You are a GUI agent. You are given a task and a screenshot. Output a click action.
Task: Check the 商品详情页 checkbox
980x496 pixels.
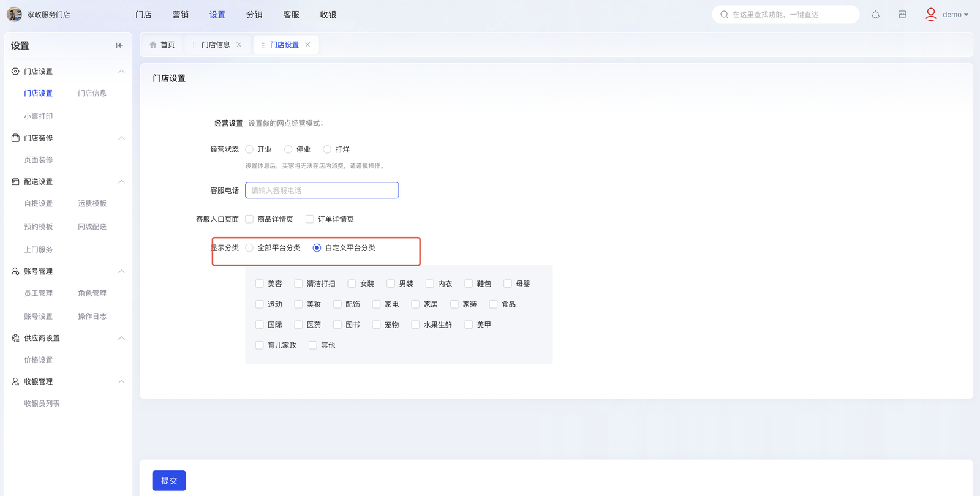(249, 219)
